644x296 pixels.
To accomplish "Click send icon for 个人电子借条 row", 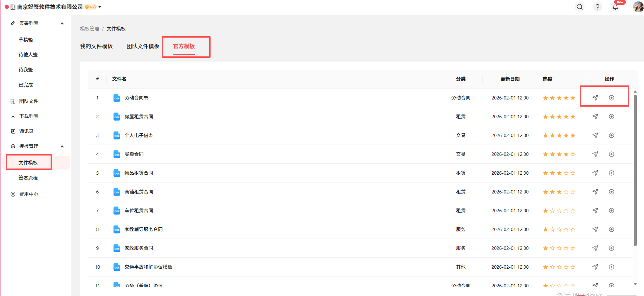I will [595, 135].
